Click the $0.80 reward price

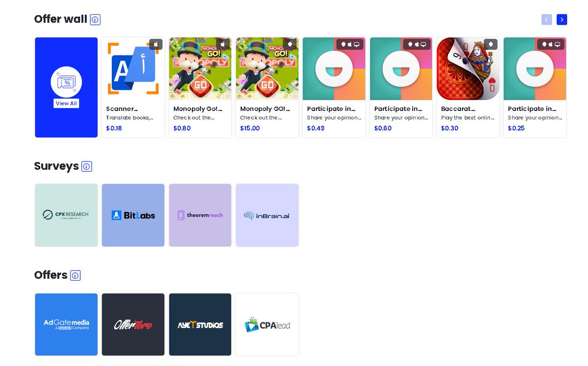(x=182, y=129)
